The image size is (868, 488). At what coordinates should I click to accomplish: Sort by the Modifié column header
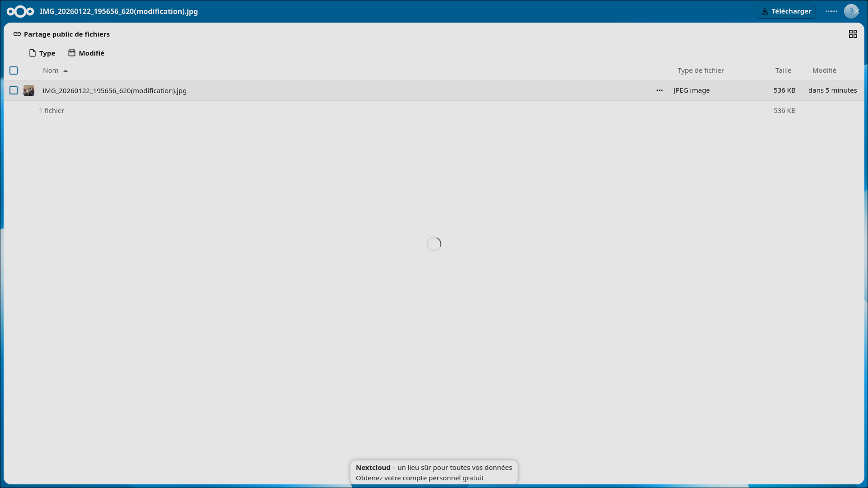point(824,70)
